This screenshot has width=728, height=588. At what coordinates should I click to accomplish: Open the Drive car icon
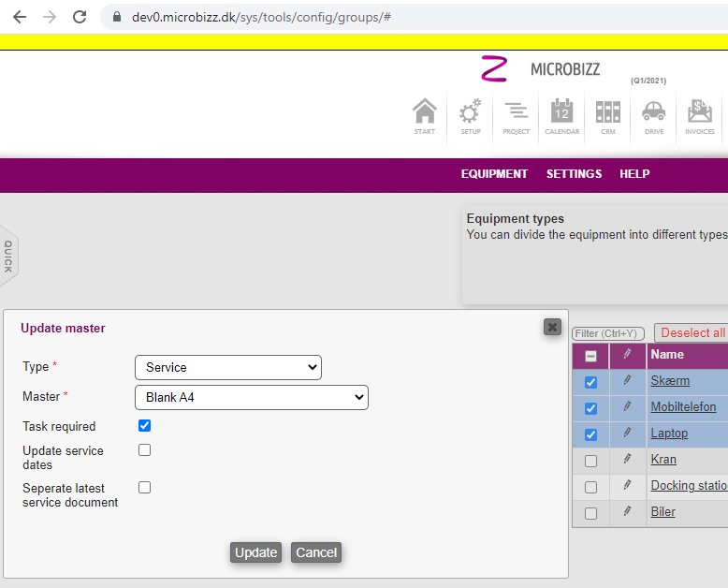pos(654,116)
